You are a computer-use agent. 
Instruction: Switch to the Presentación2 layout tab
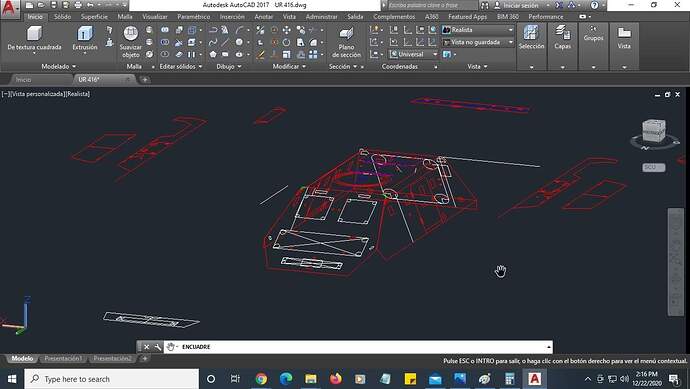[x=113, y=359]
